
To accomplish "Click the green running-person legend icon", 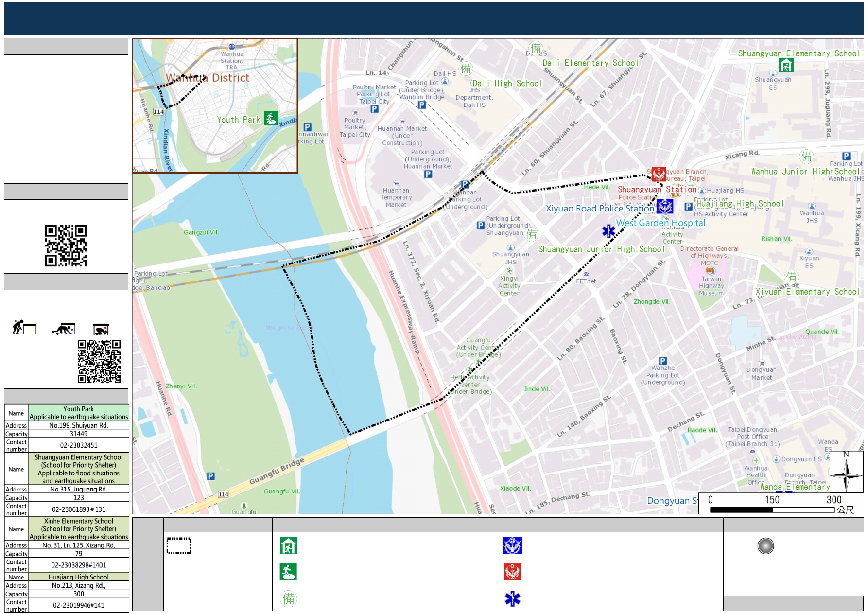I will pos(288,572).
